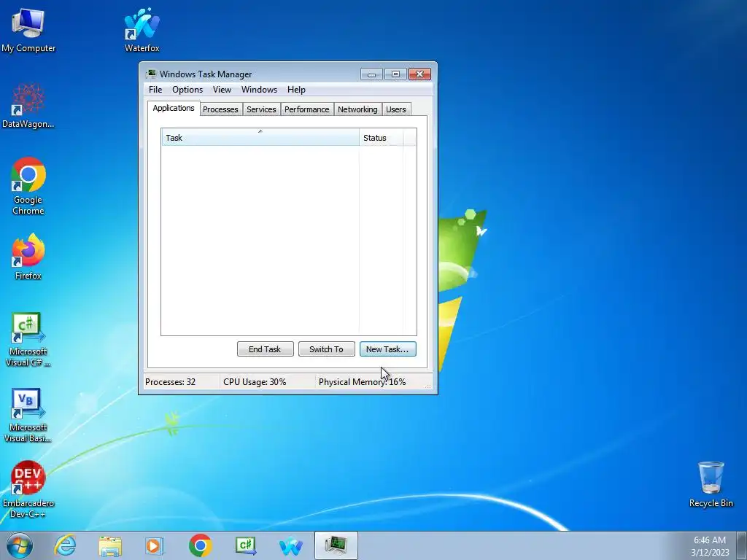The width and height of the screenshot is (747, 560).
Task: Minimize the Task Manager window
Action: 371,74
